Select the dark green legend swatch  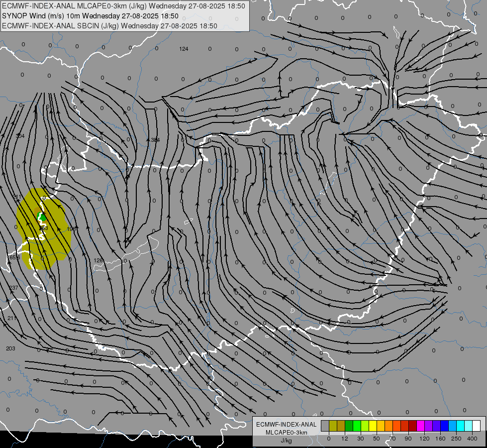click(x=349, y=426)
